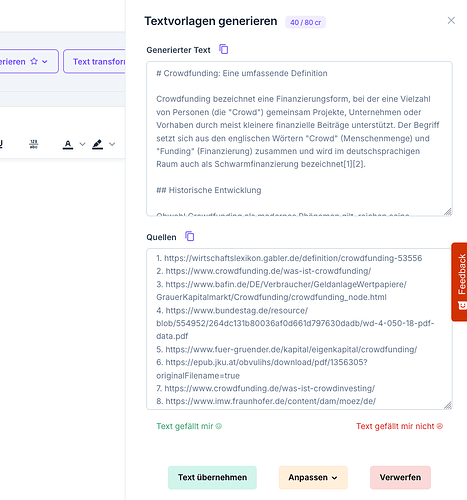The height and width of the screenshot is (500, 467).
Task: Click inside the Quellen text area
Action: click(x=299, y=329)
